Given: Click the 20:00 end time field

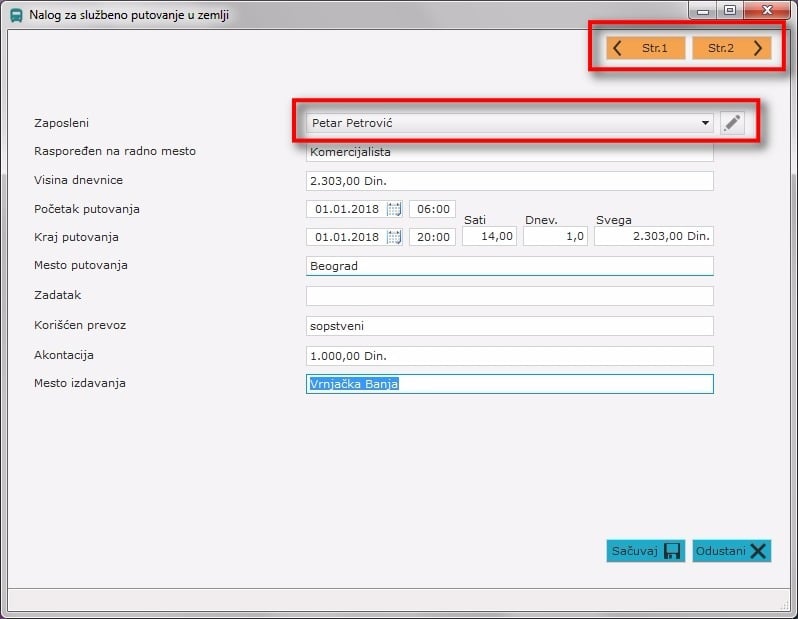Looking at the screenshot, I should pyautogui.click(x=433, y=237).
